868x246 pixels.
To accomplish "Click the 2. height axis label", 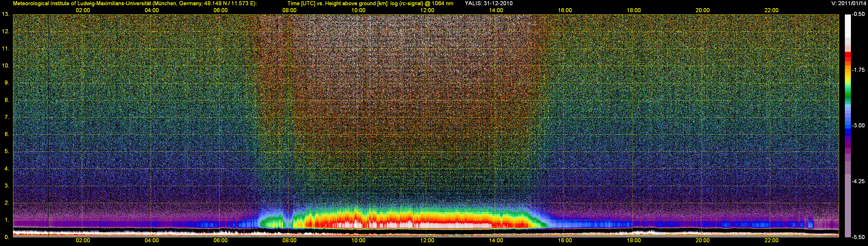I will tap(7, 203).
